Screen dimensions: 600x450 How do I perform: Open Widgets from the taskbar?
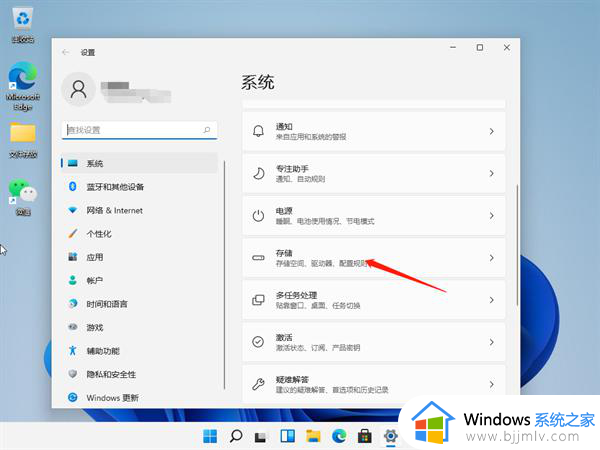click(x=287, y=436)
